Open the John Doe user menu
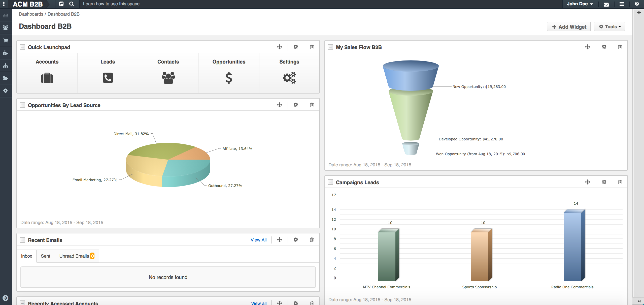 coord(580,4)
